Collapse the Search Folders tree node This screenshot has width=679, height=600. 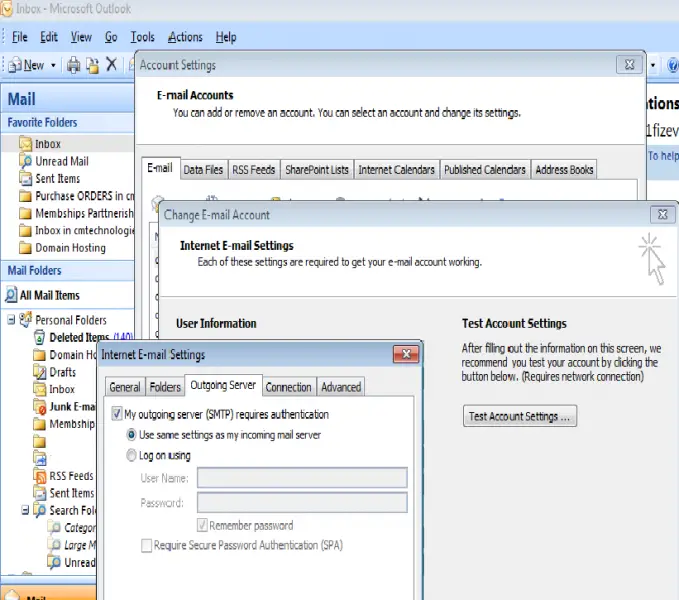point(25,510)
